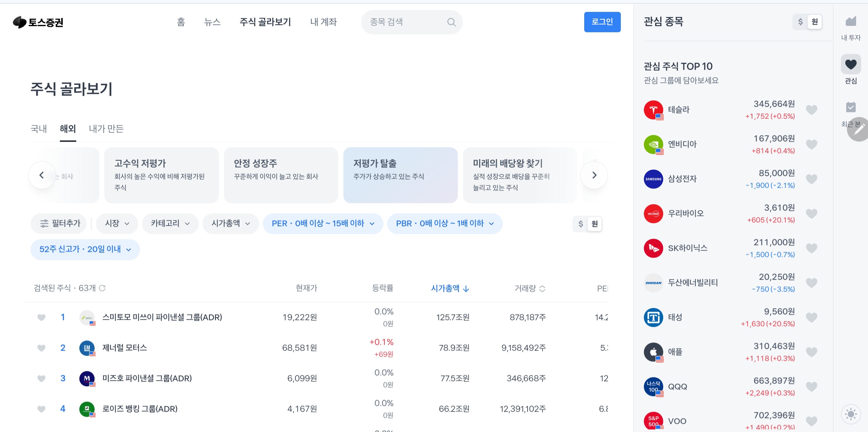Click the Lloyds Banking logo
This screenshot has height=432, width=868.
click(x=87, y=409)
